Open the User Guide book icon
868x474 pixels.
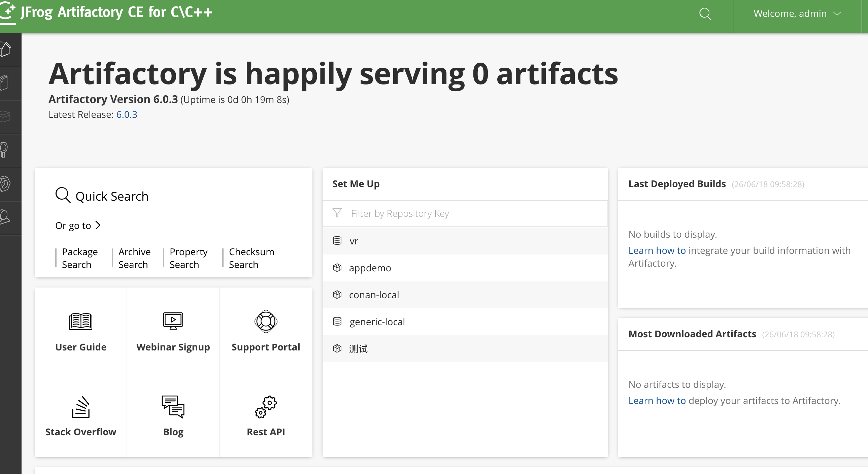coord(80,321)
